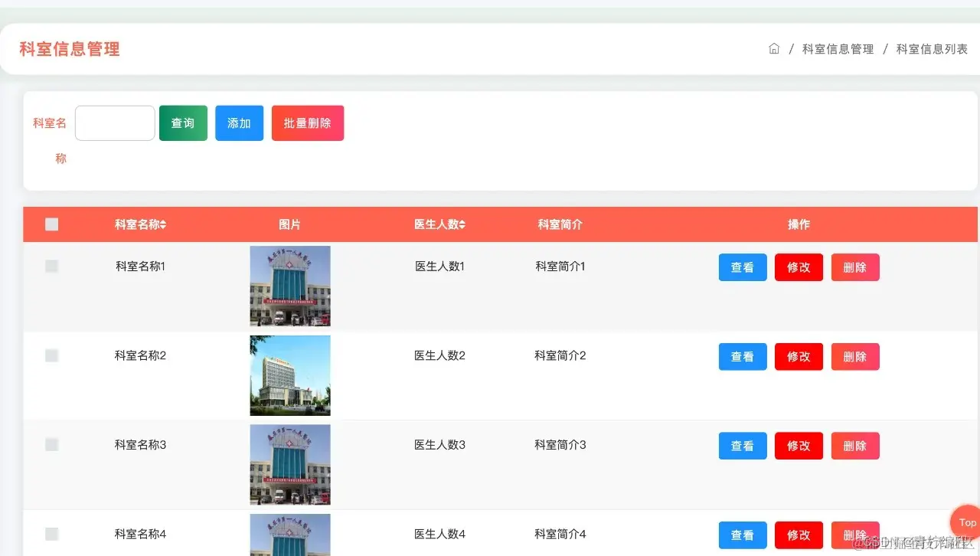This screenshot has height=556, width=980.
Task: Sort by 科室名称 column arrows
Action: tap(163, 224)
